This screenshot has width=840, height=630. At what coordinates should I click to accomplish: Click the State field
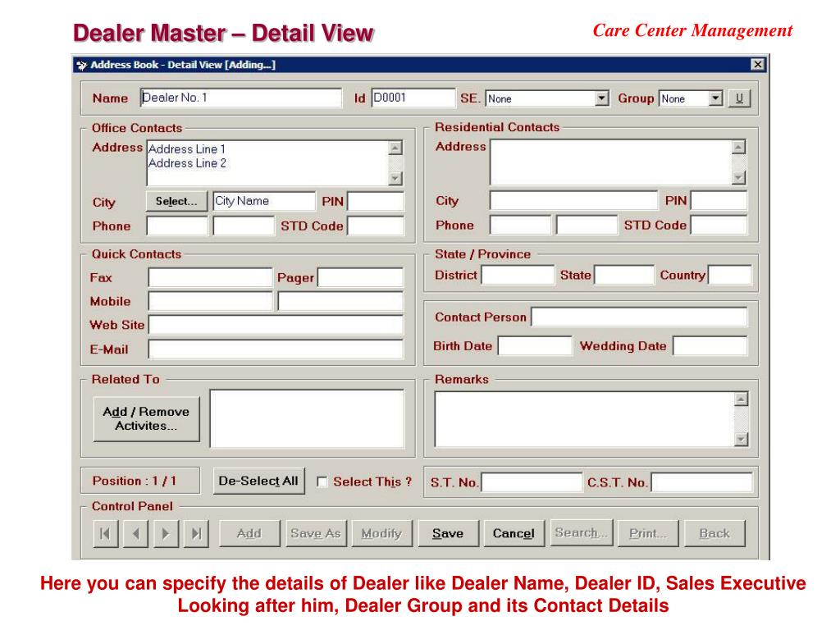pos(624,275)
